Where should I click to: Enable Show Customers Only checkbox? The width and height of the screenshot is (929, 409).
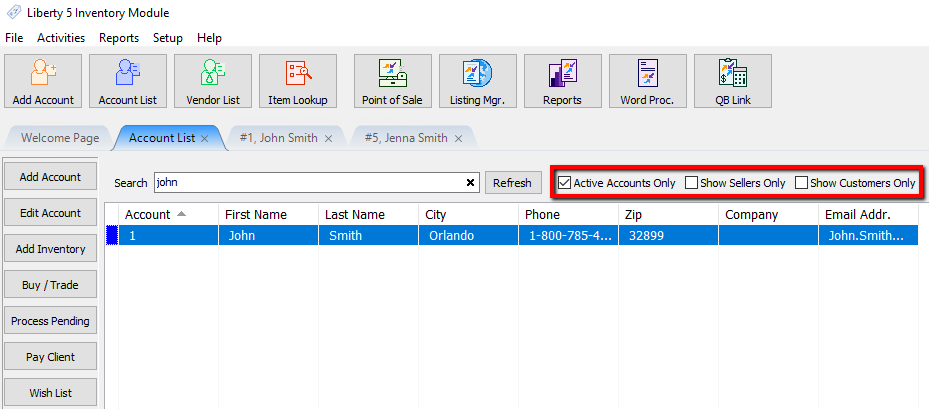tap(802, 183)
